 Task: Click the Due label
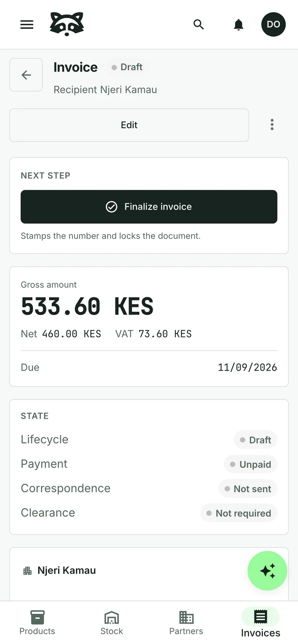point(30,367)
